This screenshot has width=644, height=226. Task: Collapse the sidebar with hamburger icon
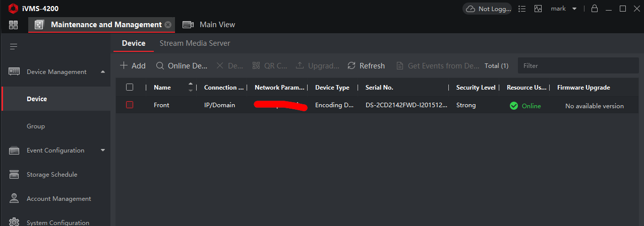[14, 47]
